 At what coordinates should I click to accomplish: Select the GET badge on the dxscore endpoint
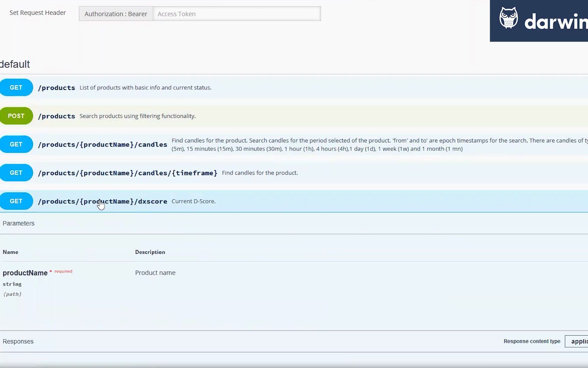coord(16,201)
